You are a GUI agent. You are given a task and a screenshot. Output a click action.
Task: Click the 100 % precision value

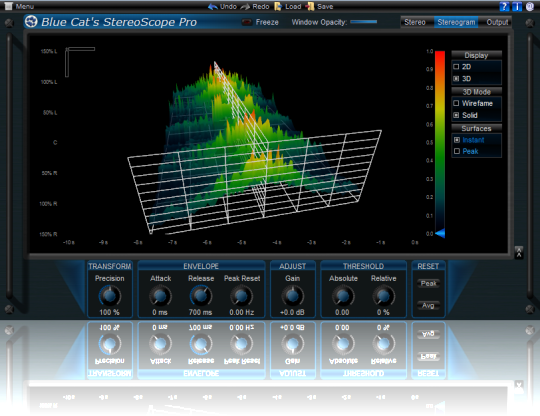click(110, 312)
